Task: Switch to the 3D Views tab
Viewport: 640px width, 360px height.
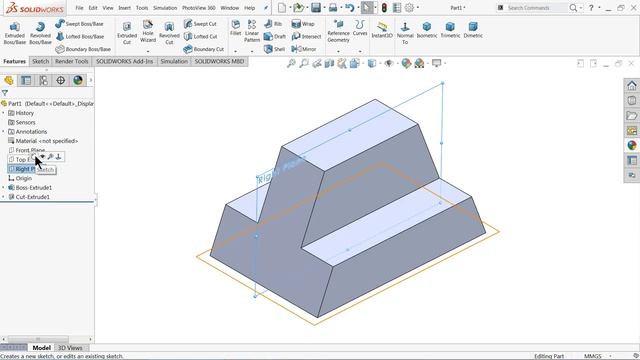Action: [x=70, y=348]
